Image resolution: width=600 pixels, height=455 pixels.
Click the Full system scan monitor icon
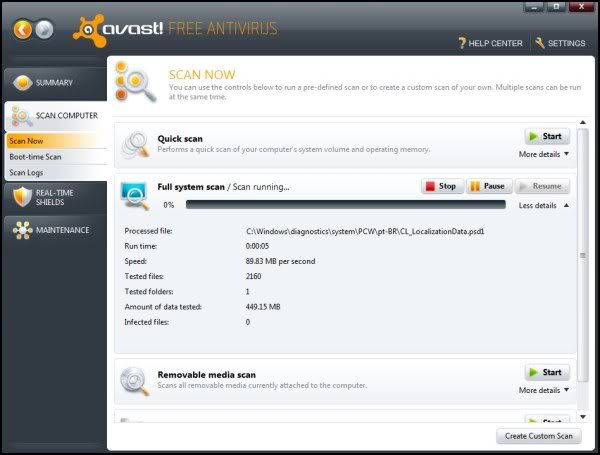[x=134, y=196]
